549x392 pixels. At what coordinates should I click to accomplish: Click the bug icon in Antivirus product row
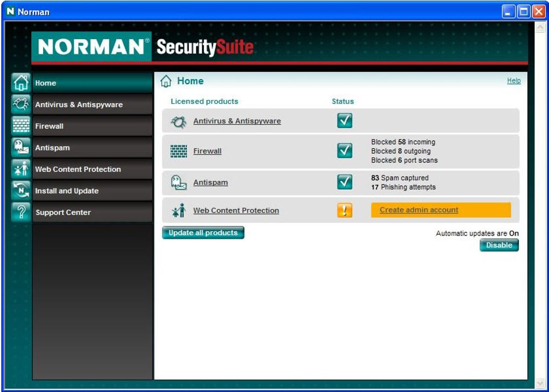pyautogui.click(x=179, y=122)
